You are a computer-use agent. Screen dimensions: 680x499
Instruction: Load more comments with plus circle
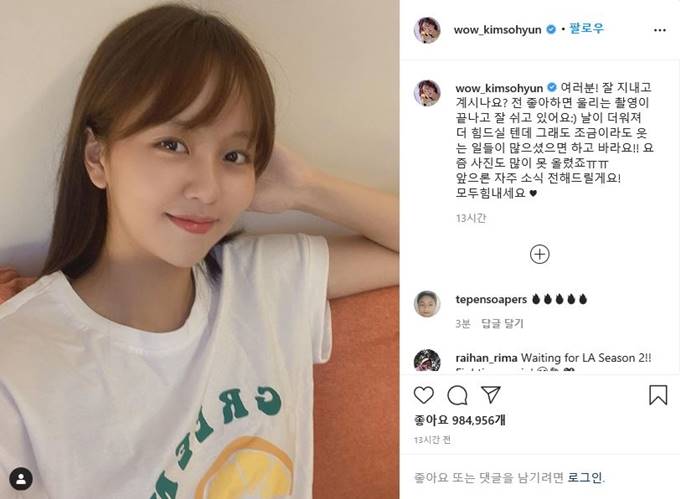click(539, 254)
